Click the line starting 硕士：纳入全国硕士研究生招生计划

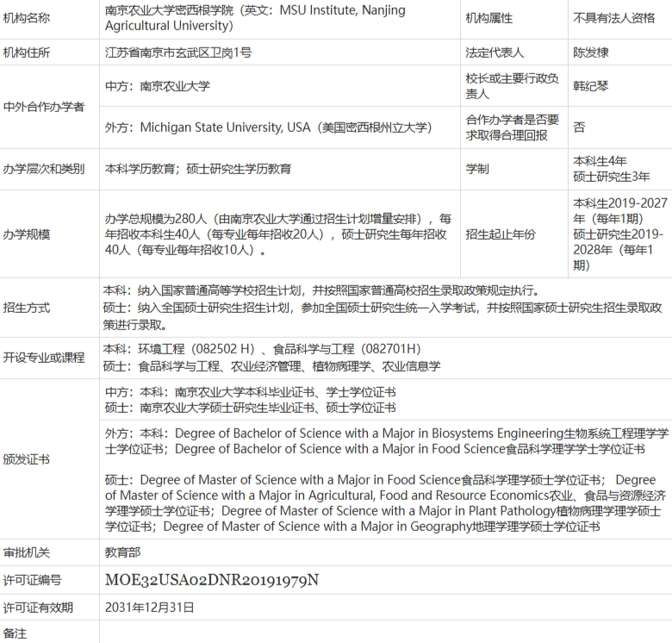click(x=383, y=316)
